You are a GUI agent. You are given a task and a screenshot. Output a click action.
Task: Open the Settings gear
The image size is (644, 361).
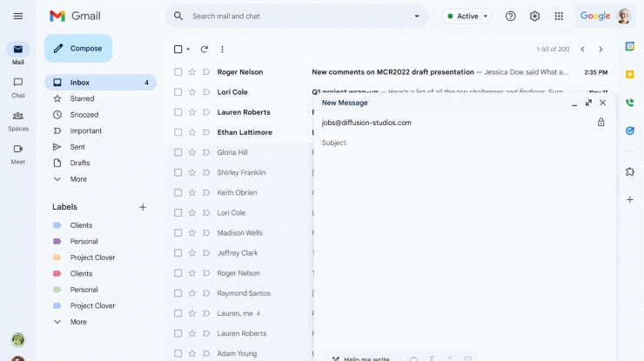pyautogui.click(x=534, y=16)
